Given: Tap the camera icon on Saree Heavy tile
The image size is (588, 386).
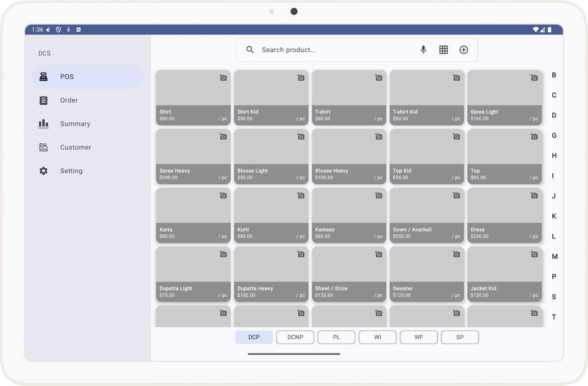Looking at the screenshot, I should click(223, 137).
